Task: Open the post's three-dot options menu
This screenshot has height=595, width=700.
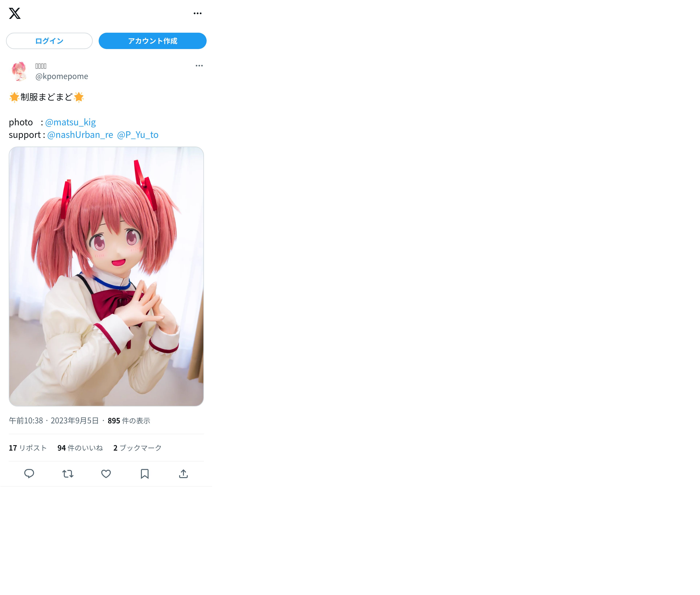Action: click(199, 66)
